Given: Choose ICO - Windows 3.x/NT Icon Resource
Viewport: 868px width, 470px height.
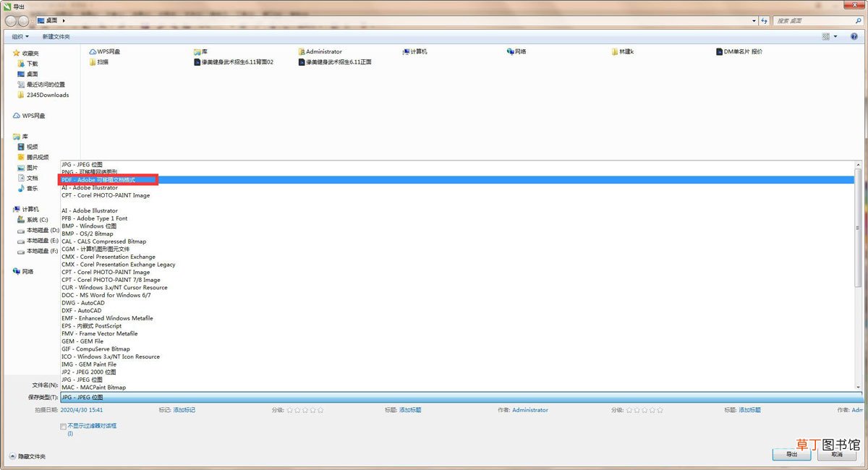Looking at the screenshot, I should pyautogui.click(x=456, y=356).
